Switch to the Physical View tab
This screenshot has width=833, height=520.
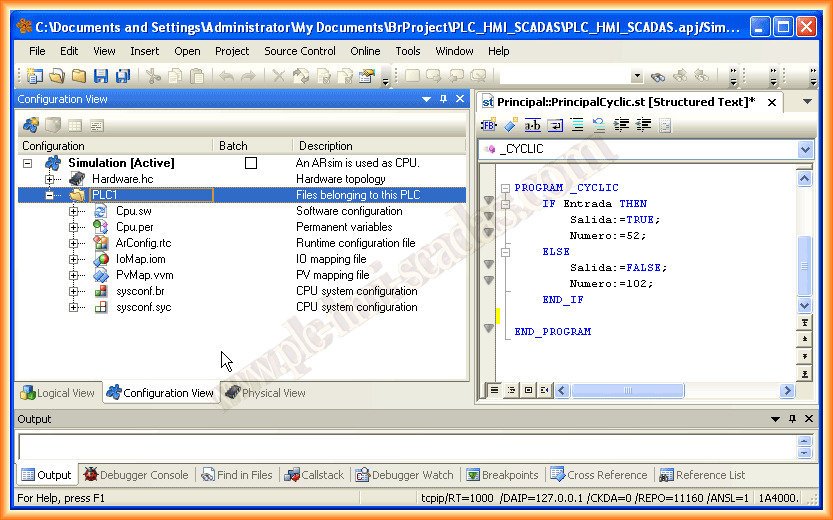(x=265, y=393)
